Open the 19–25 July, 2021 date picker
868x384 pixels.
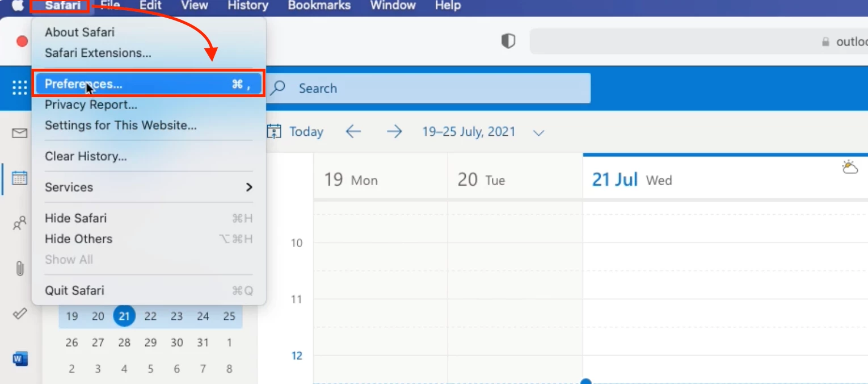(x=483, y=132)
